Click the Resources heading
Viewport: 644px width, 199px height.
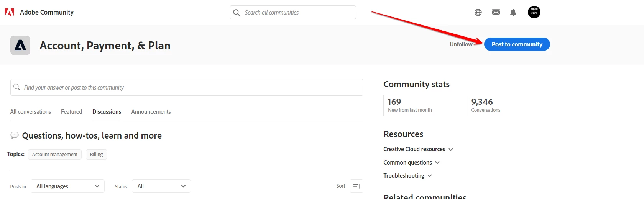pos(403,134)
